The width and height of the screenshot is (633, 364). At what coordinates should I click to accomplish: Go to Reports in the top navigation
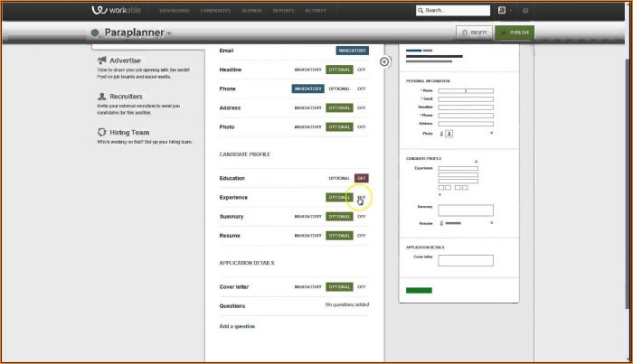coord(283,11)
